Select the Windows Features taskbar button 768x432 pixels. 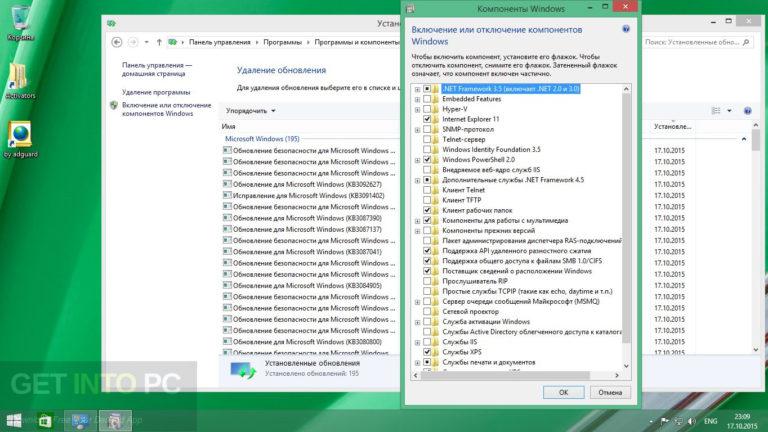[115, 420]
